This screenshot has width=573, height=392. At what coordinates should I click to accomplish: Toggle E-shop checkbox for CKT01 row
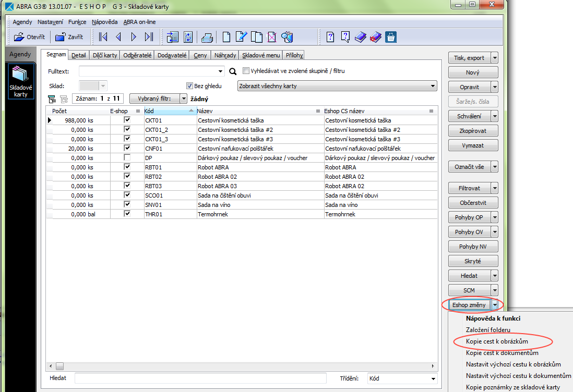(127, 120)
